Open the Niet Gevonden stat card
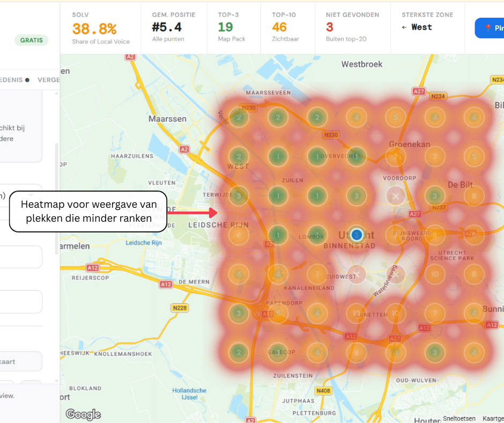 click(352, 28)
